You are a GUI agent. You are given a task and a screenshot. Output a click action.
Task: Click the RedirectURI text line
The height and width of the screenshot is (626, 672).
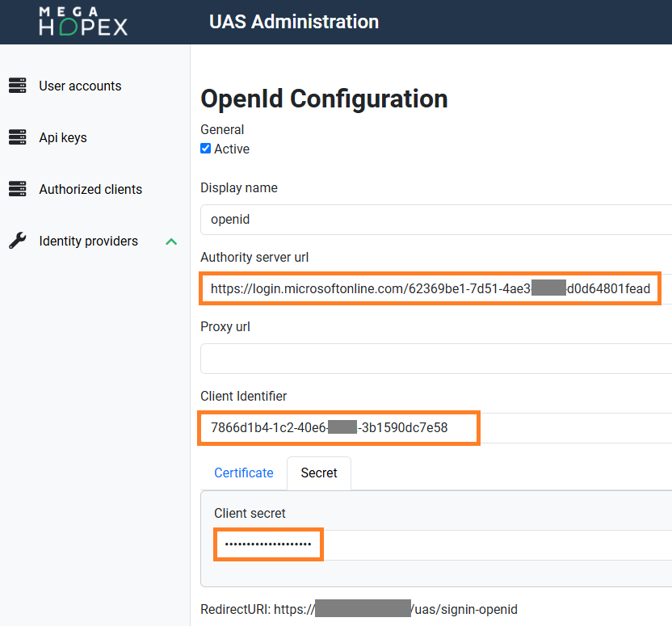click(x=359, y=609)
